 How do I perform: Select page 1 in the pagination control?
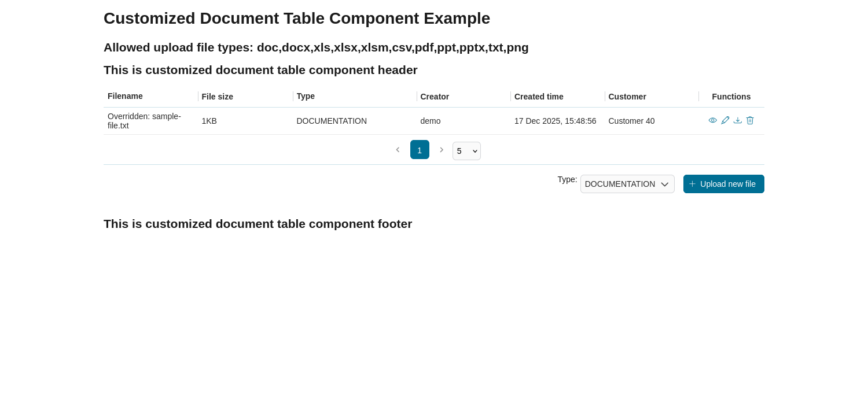(x=420, y=149)
